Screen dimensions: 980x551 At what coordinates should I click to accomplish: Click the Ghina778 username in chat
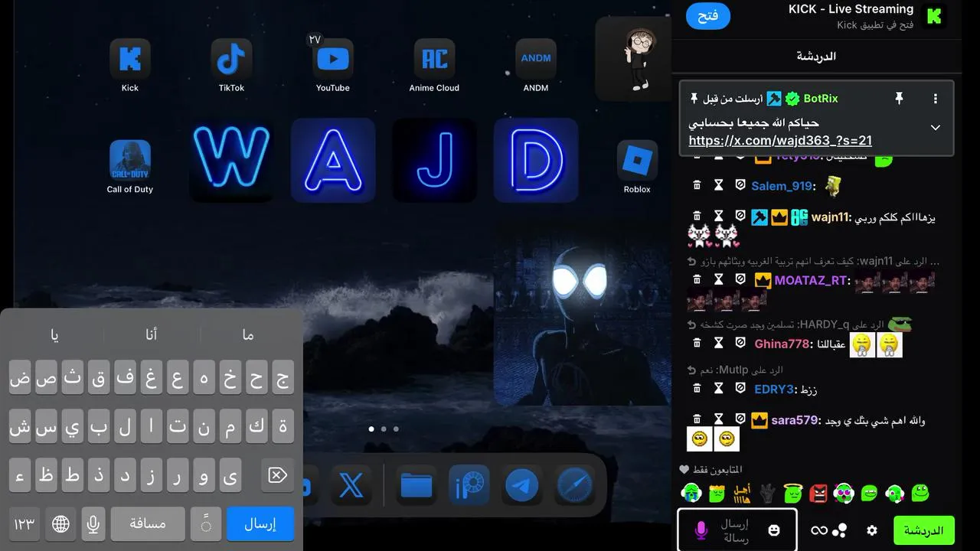(x=782, y=344)
